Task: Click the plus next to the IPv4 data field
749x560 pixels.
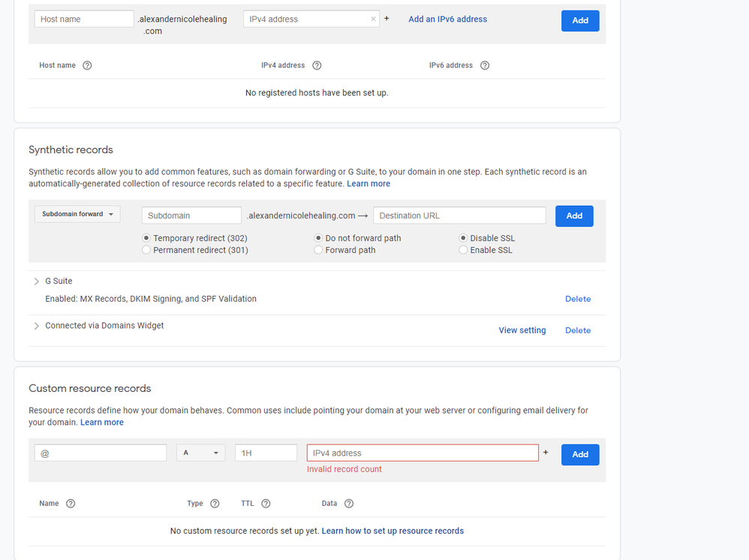Action: point(546,451)
